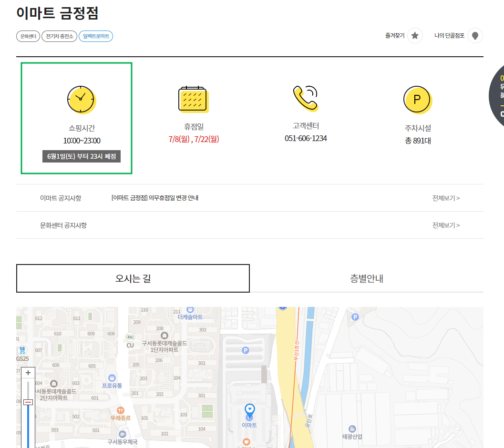Click the 구서동우체국 post office icon
Image resolution: width=504 pixels, height=448 pixels.
point(123,435)
